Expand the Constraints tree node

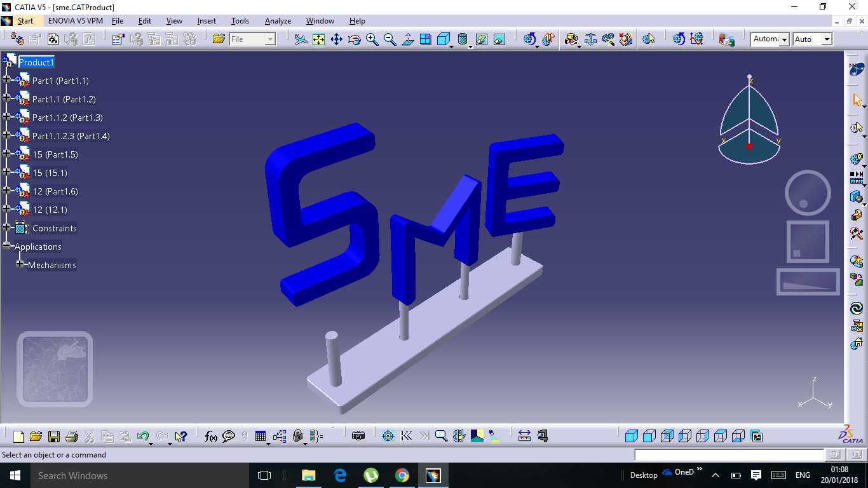(x=6, y=227)
